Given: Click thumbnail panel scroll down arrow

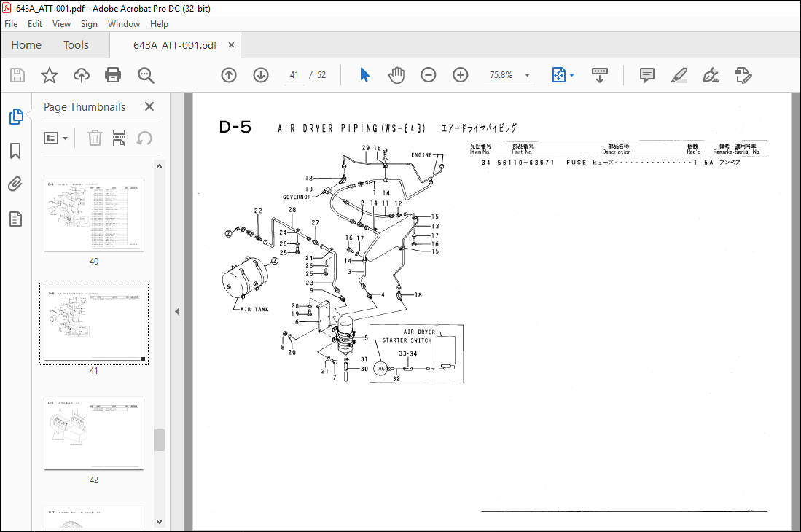Looking at the screenshot, I should coord(160,521).
